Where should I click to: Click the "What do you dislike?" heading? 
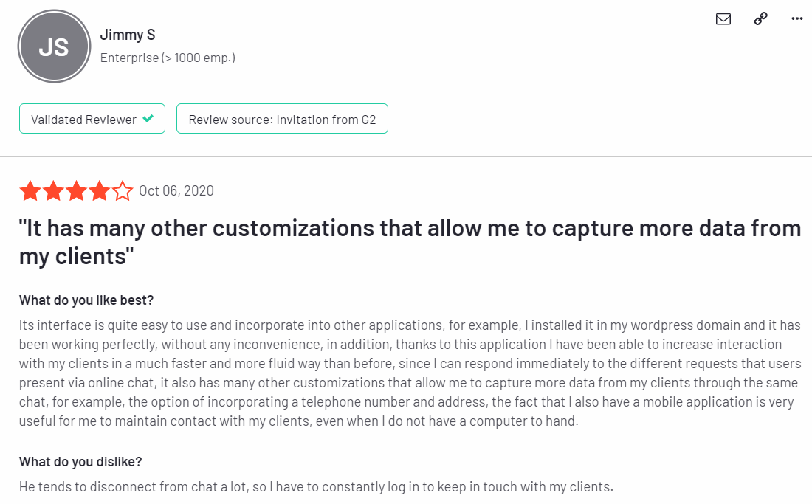click(80, 461)
